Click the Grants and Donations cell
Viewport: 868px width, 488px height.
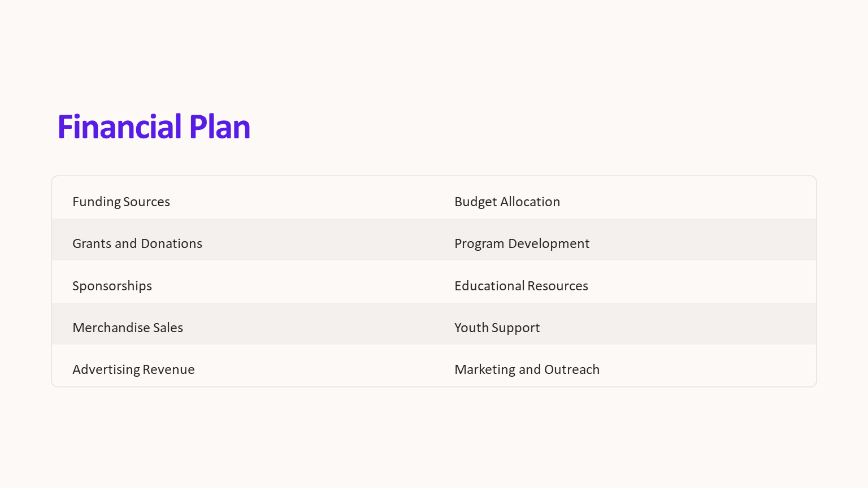click(137, 243)
